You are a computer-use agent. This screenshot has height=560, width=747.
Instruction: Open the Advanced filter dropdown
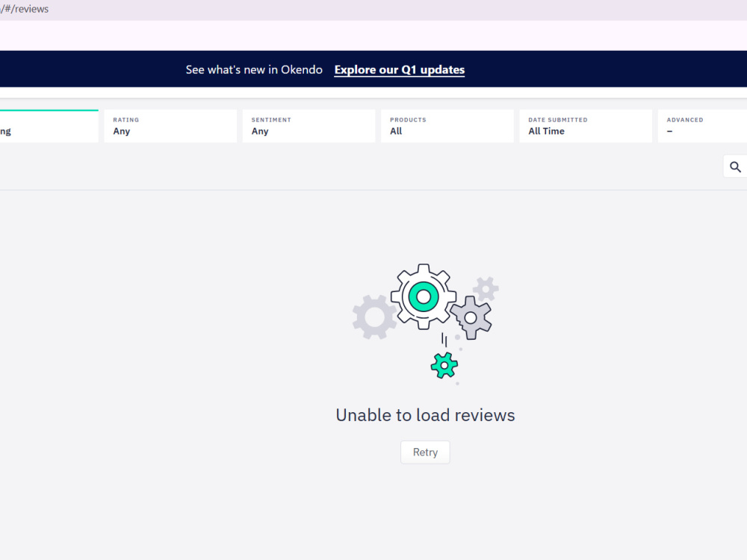coord(702,126)
